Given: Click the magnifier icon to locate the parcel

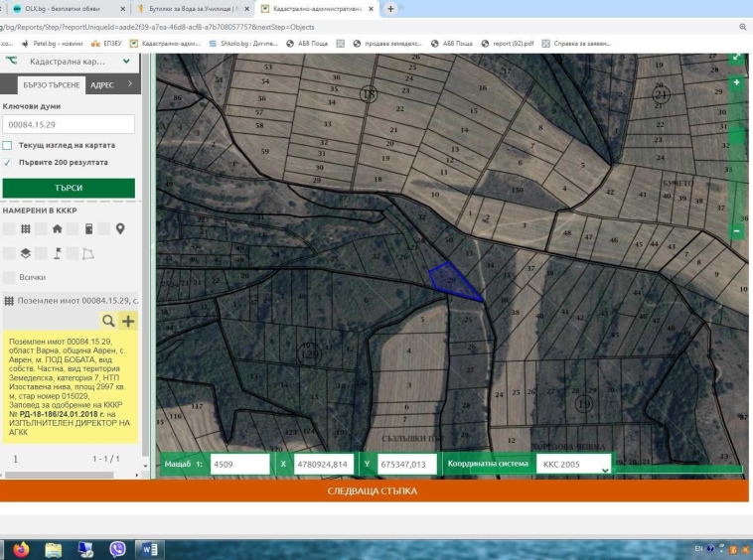Looking at the screenshot, I should coord(108,321).
